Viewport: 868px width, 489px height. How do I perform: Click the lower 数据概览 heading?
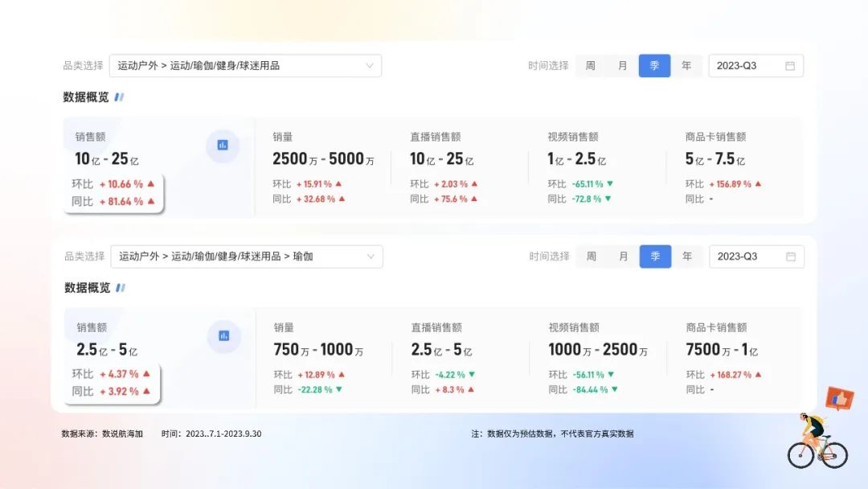87,288
